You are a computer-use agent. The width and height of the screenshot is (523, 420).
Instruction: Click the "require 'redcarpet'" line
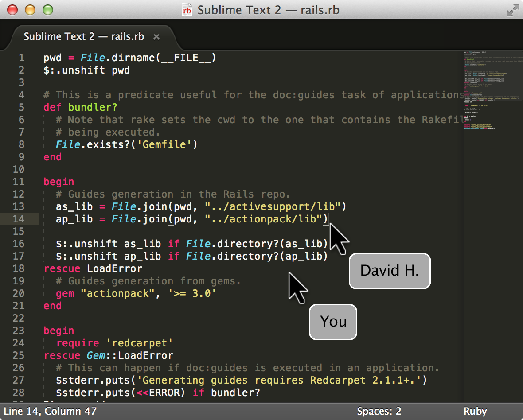114,343
